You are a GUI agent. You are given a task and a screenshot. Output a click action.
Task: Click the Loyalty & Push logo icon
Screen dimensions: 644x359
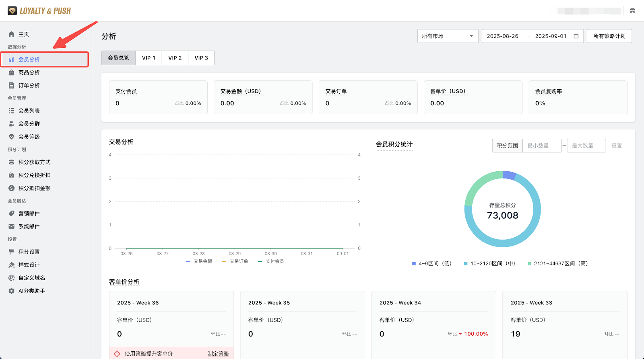(12, 11)
